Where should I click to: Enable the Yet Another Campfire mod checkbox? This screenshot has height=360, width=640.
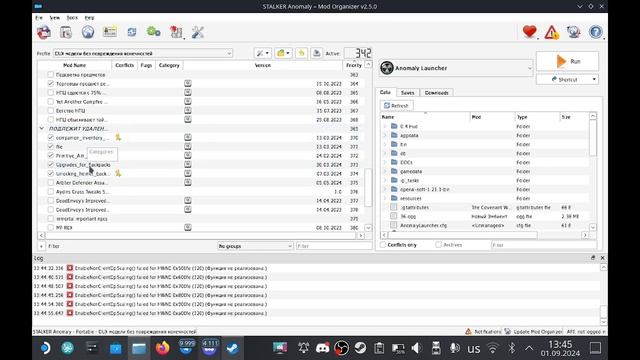point(51,102)
